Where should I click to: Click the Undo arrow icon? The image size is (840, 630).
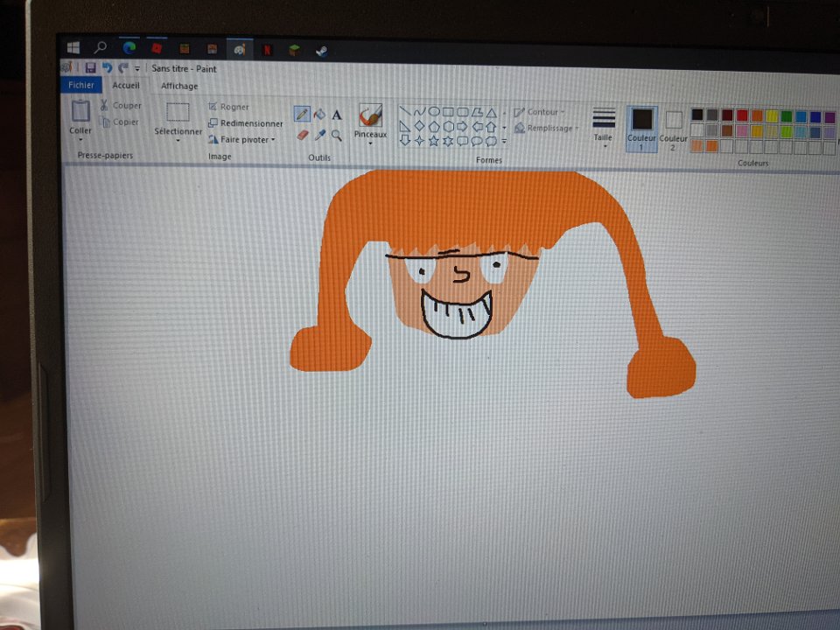click(x=107, y=68)
